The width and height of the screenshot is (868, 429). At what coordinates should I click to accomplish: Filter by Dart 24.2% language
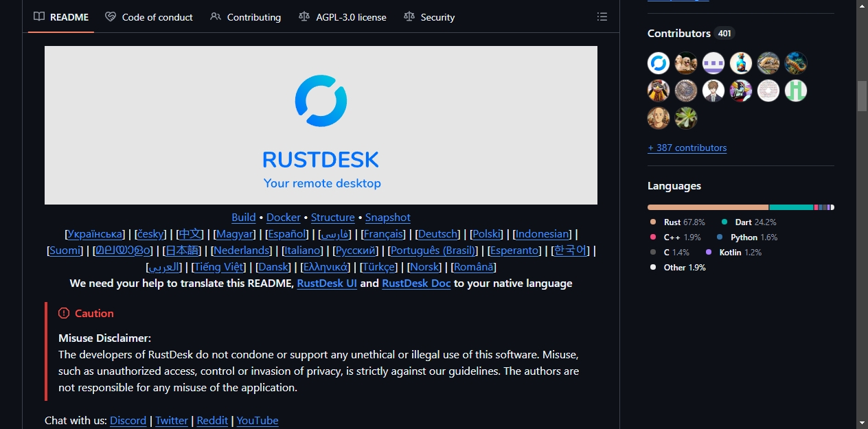click(749, 222)
